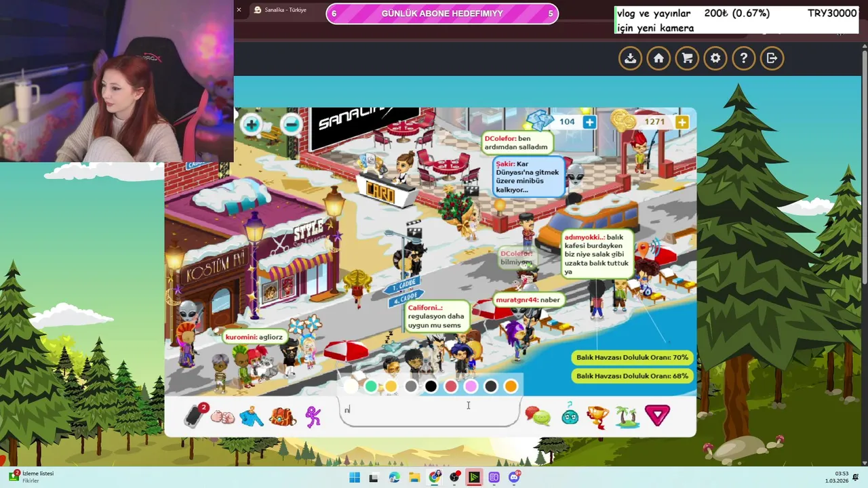Click the fist bump interaction icon
868x488 pixels.
point(222,417)
